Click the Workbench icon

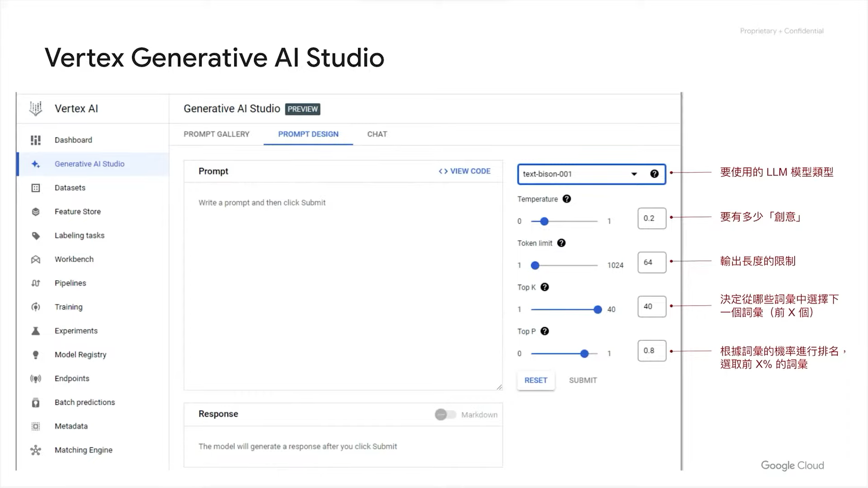tap(36, 259)
